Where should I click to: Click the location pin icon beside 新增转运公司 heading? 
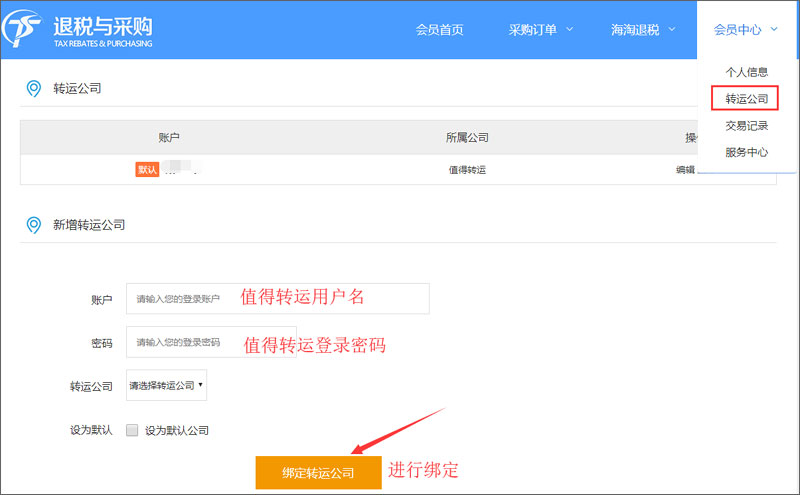point(33,225)
